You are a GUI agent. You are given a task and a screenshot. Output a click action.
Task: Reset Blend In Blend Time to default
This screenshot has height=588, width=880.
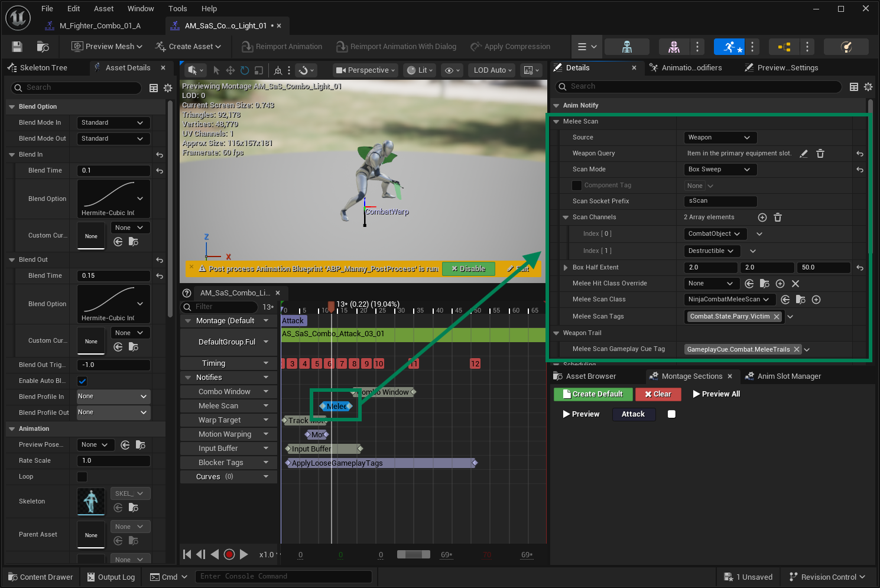click(x=160, y=171)
